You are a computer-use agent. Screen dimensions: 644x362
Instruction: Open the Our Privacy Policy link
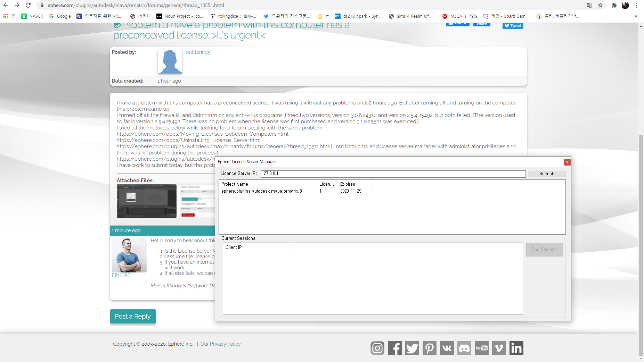220,344
